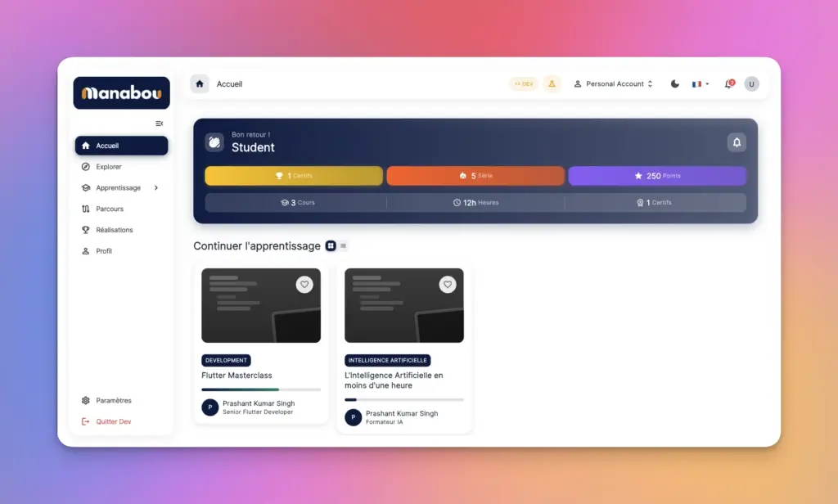Switch to list view for courses
Screen dimensions: 838x504
pyautogui.click(x=344, y=245)
